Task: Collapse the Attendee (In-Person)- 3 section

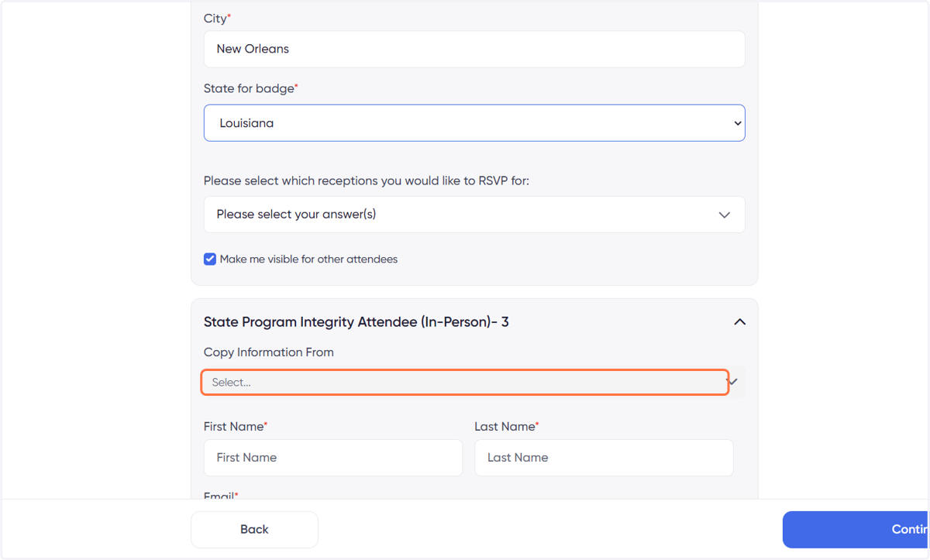Action: click(740, 321)
